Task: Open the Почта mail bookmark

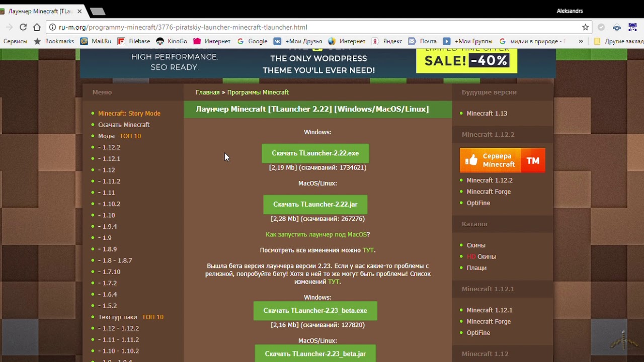Action: pyautogui.click(x=423, y=41)
